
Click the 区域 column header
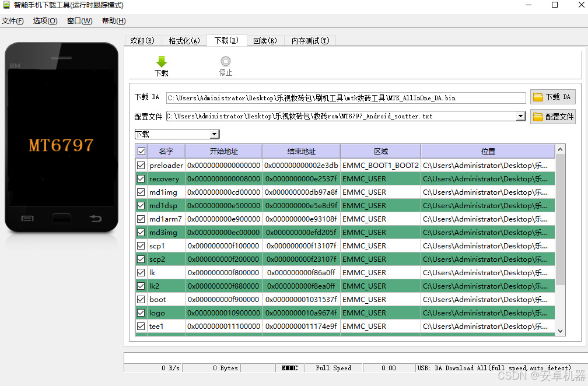point(380,152)
